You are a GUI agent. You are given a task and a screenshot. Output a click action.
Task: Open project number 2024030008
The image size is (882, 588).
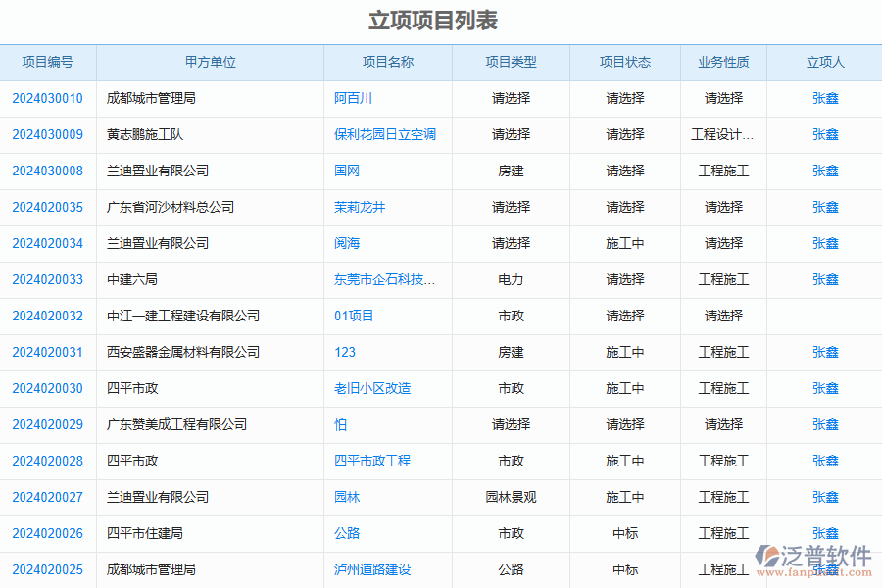tap(48, 171)
